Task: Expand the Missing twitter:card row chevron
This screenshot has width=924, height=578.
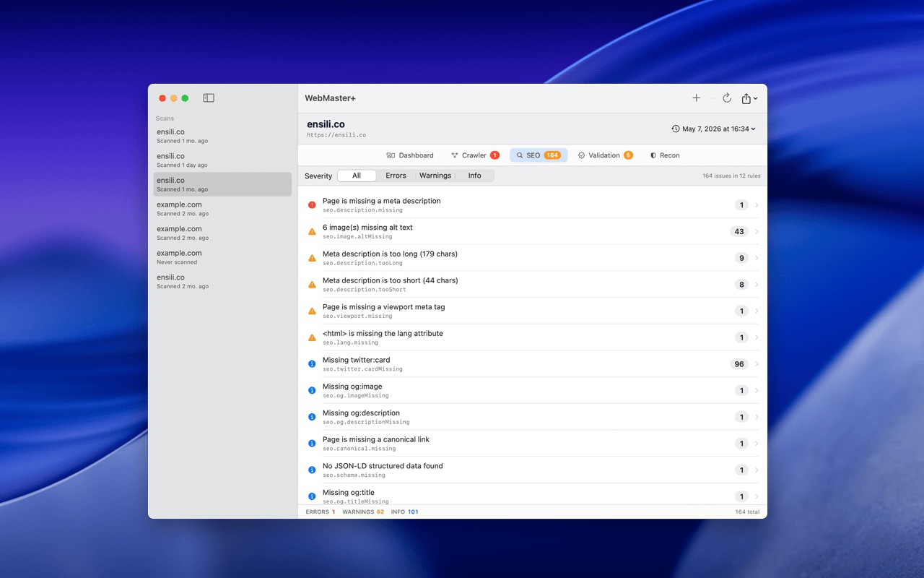Action: click(757, 364)
